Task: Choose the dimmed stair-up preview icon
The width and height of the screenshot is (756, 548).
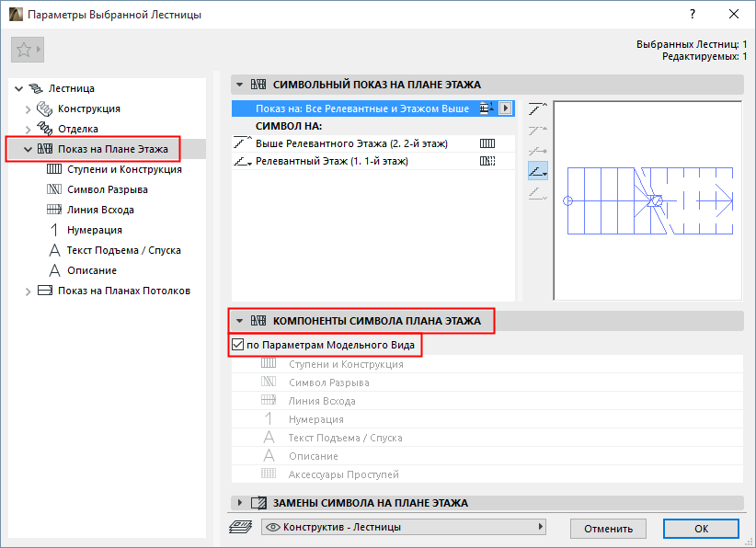Action: pyautogui.click(x=538, y=131)
